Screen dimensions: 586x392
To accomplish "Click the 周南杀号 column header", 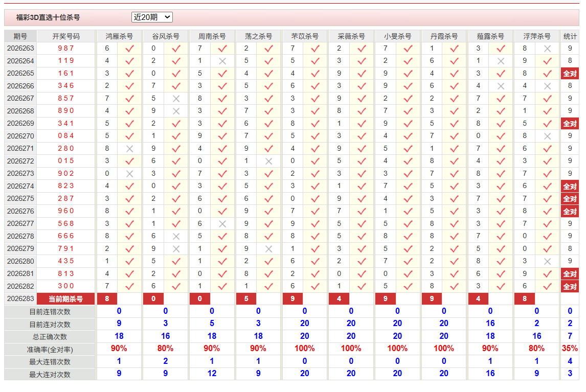I will click(212, 36).
